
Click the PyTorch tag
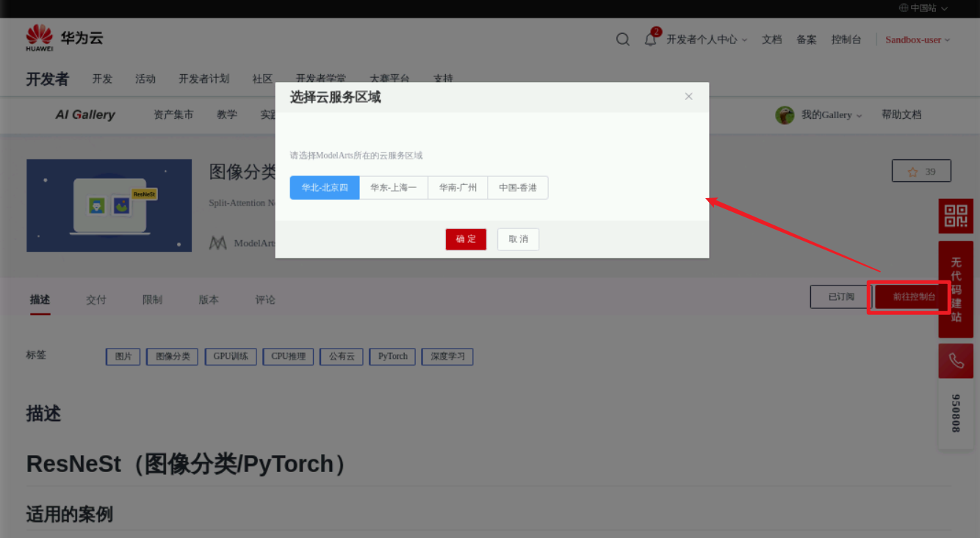click(393, 357)
